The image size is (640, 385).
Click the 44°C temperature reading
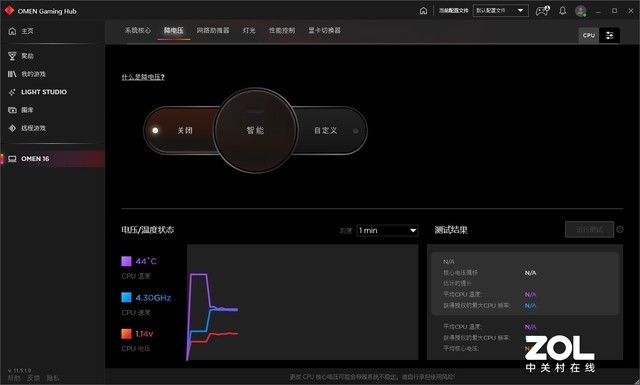pos(146,261)
